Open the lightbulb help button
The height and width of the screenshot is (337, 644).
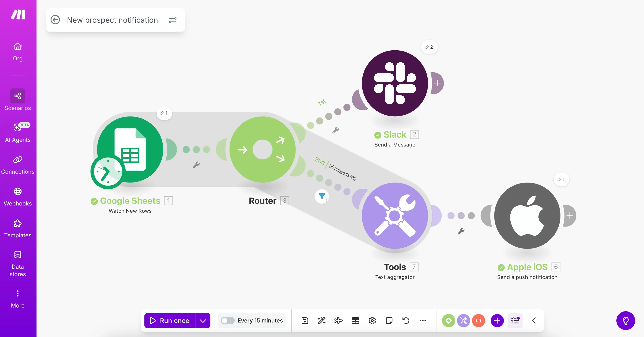click(626, 320)
